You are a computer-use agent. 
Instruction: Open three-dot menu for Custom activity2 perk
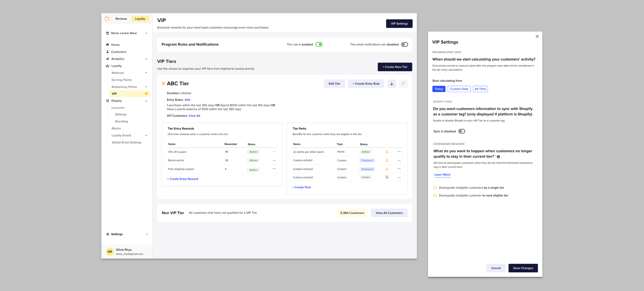[x=399, y=169]
